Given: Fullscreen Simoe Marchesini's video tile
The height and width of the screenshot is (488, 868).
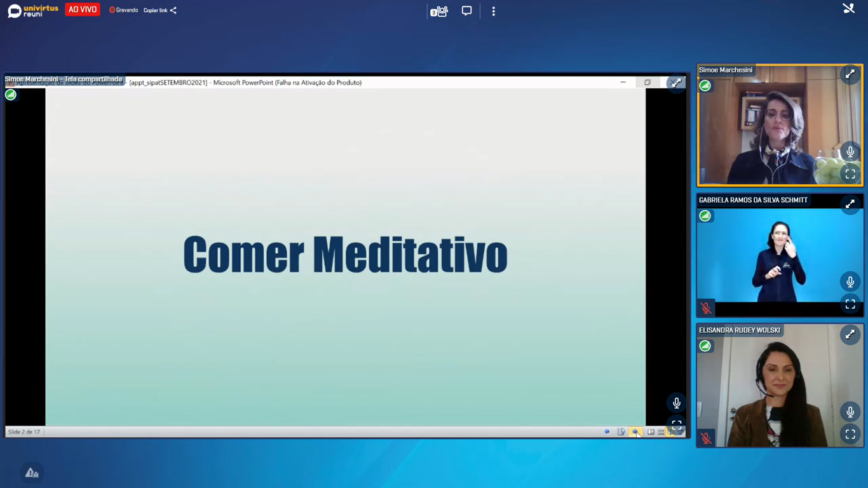Looking at the screenshot, I should [850, 174].
